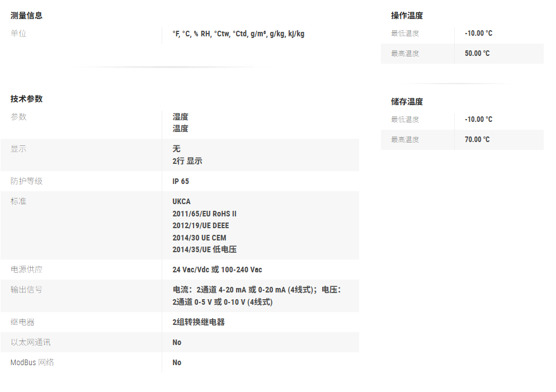
Task: Click the 测量信息 section heading
Action: pos(26,16)
